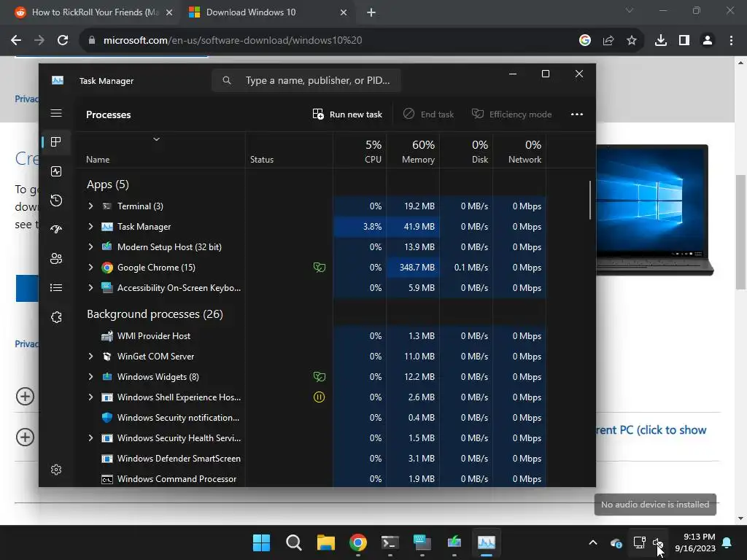Bookmark this page with star icon
This screenshot has width=747, height=560.
pyautogui.click(x=632, y=41)
